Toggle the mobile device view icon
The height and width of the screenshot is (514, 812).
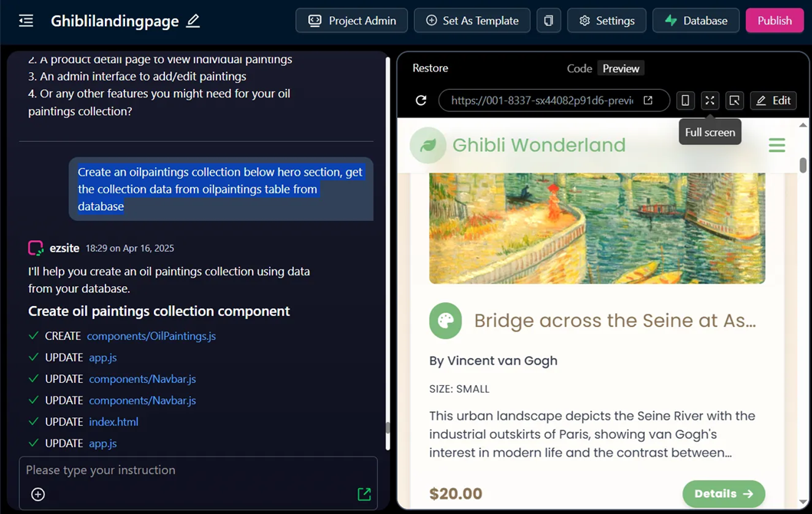click(685, 100)
